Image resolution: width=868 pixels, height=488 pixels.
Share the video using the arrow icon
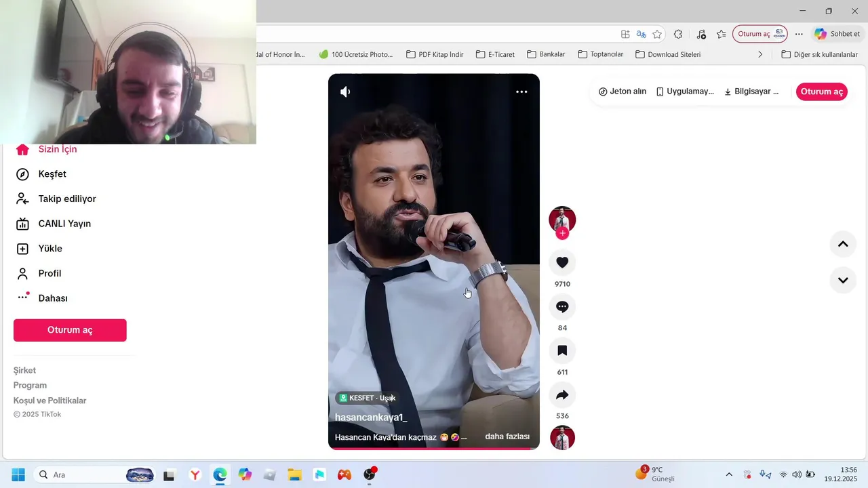click(x=562, y=394)
